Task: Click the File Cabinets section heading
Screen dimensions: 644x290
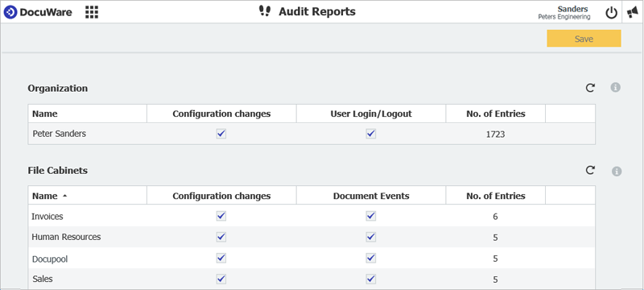Action: pos(57,171)
